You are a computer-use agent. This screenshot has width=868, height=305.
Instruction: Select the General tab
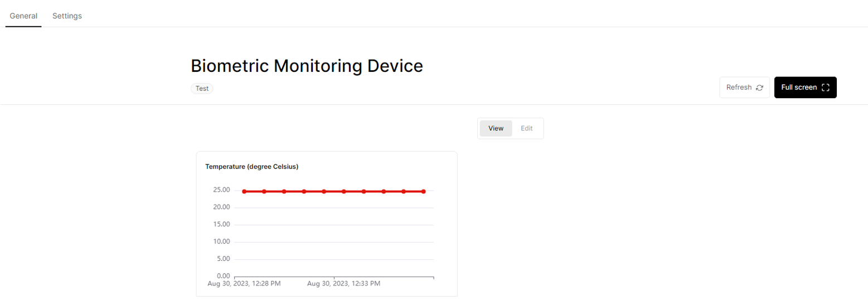pos(23,16)
